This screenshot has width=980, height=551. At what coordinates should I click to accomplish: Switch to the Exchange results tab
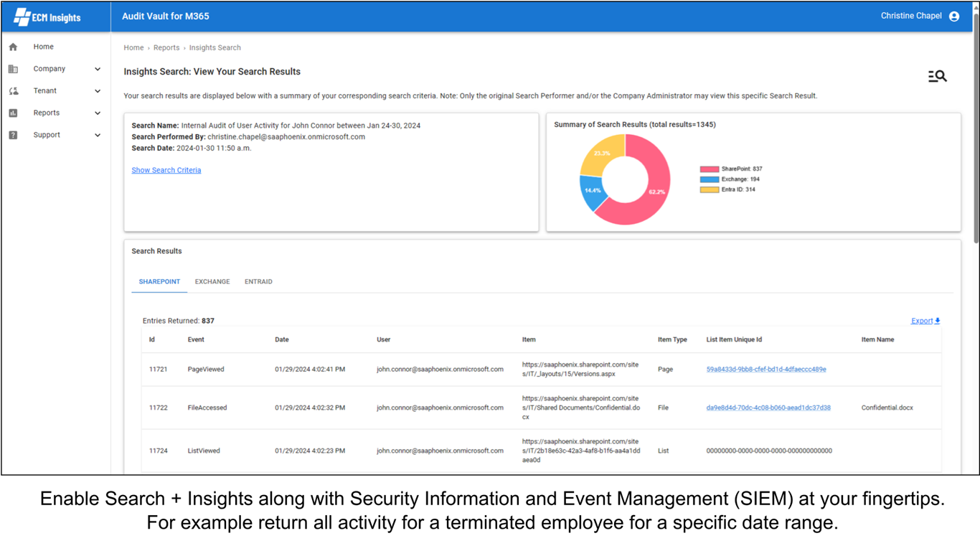(212, 282)
